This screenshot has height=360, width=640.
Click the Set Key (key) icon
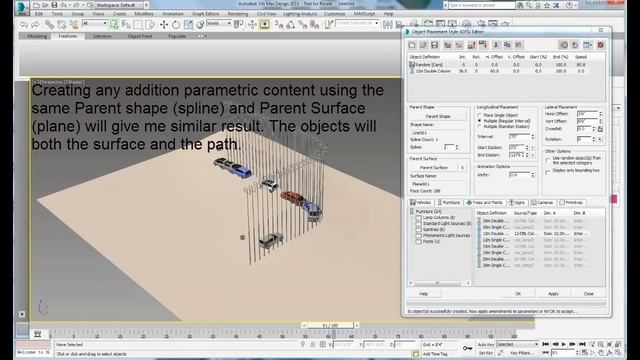467,348
